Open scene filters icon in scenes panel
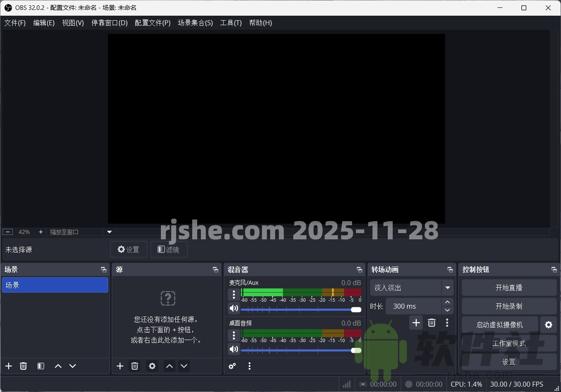561x392 pixels. tap(40, 366)
